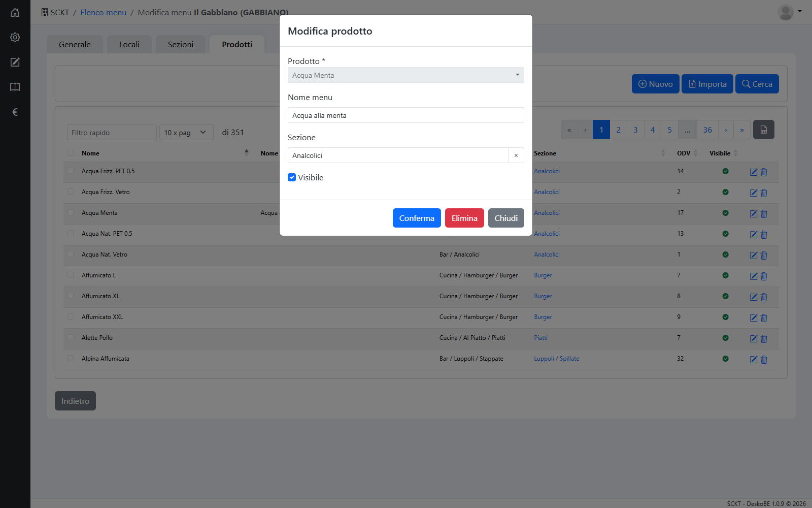Viewport: 812px width, 508px height.
Task: Click the Filtro rapido search field
Action: tap(112, 133)
